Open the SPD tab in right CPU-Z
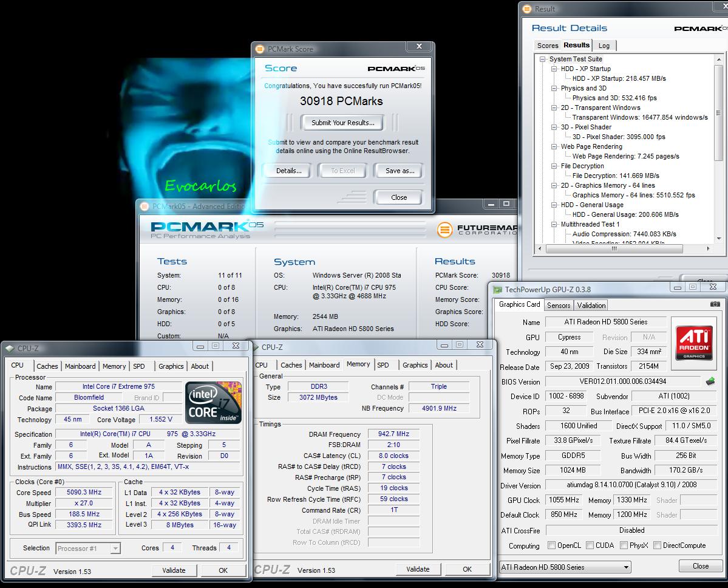728x588 pixels. pyautogui.click(x=383, y=365)
